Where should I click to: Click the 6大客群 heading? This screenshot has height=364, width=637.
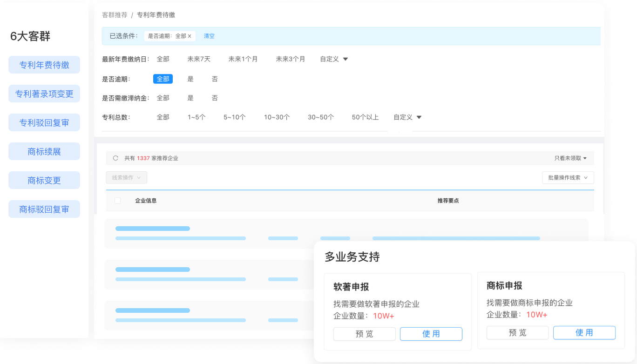pos(30,36)
